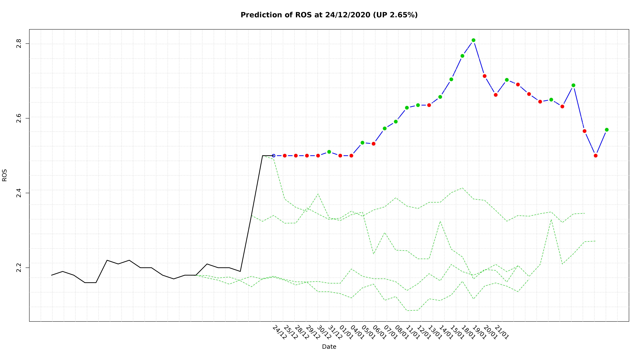Image resolution: width=644 pixels, height=358 pixels.
Task: Click the highest green point at peak
Action: [473, 40]
